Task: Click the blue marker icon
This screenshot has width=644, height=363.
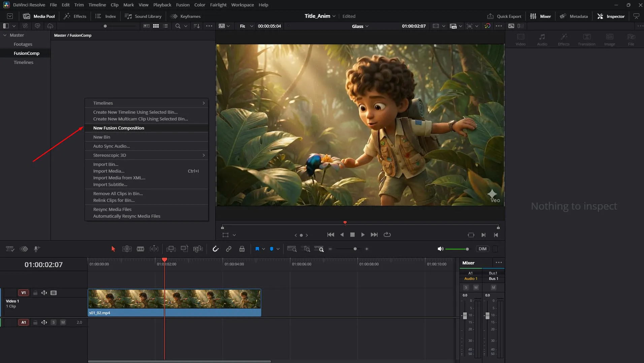Action: pyautogui.click(x=272, y=249)
